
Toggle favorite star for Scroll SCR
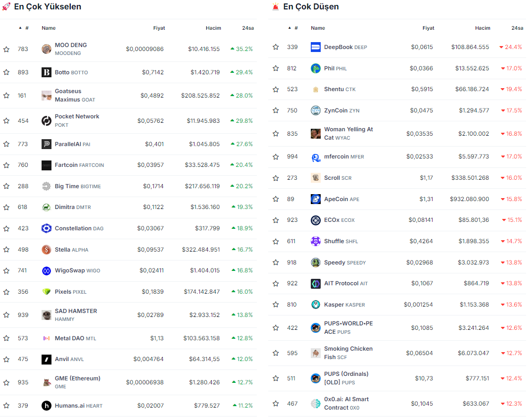point(276,178)
